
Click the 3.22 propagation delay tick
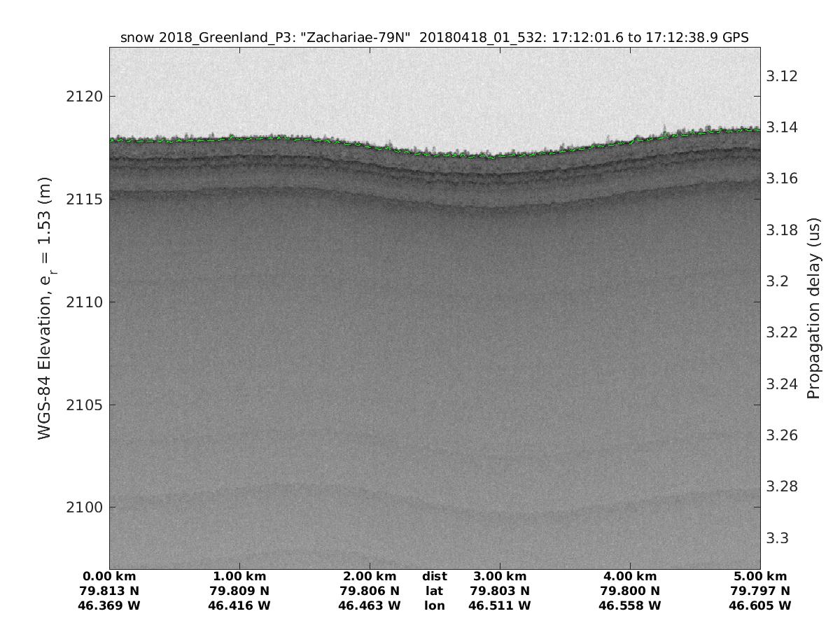(x=782, y=332)
